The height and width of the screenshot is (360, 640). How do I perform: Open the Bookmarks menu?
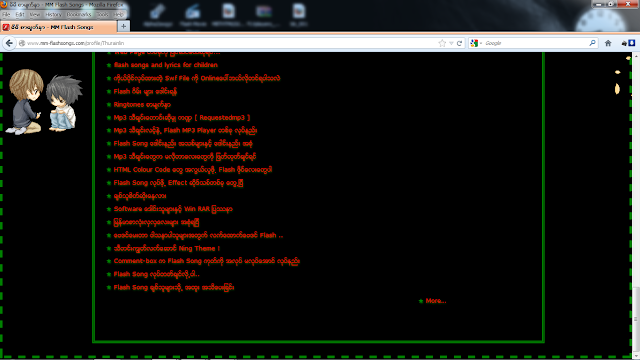pyautogui.click(x=79, y=14)
